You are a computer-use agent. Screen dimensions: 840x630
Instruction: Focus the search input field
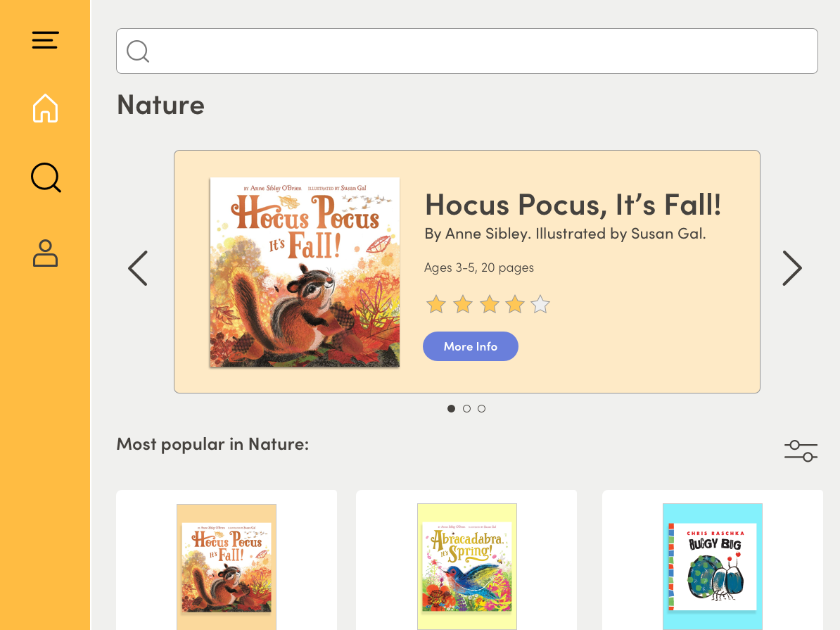point(466,51)
